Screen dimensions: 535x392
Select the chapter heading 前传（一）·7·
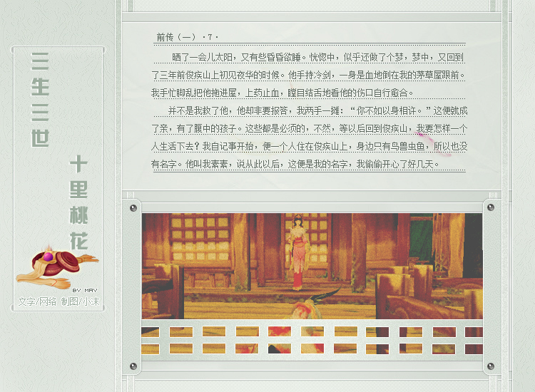[x=188, y=37]
